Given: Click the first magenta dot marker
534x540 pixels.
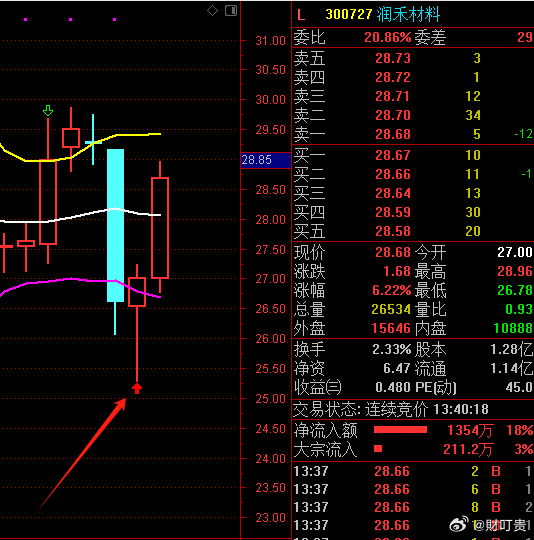Looking at the screenshot, I should [25, 20].
